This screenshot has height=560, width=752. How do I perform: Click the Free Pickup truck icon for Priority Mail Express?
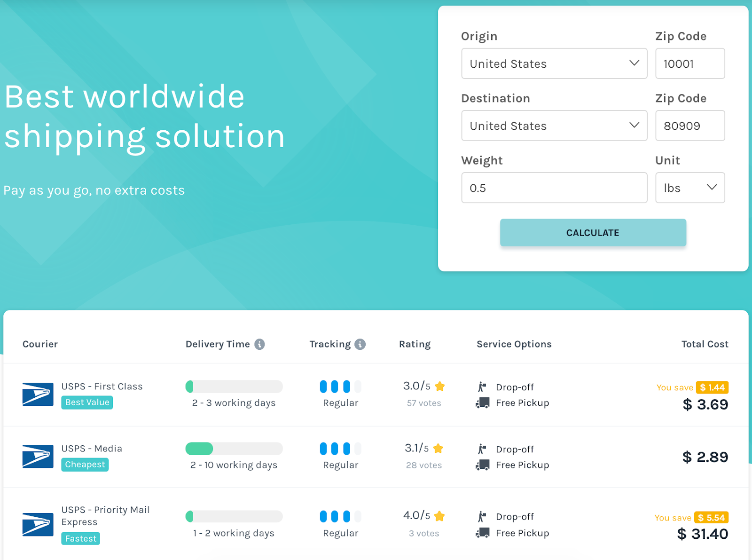point(483,533)
